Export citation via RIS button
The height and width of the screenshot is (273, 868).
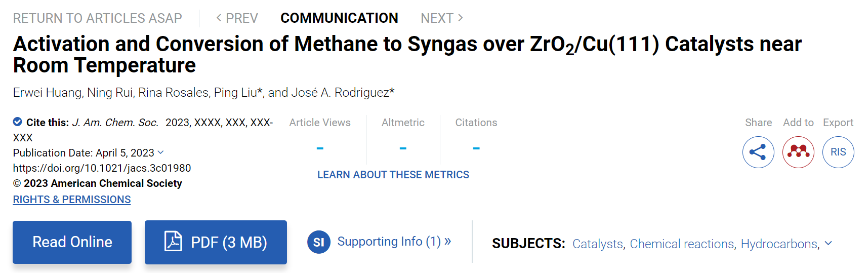click(x=838, y=152)
